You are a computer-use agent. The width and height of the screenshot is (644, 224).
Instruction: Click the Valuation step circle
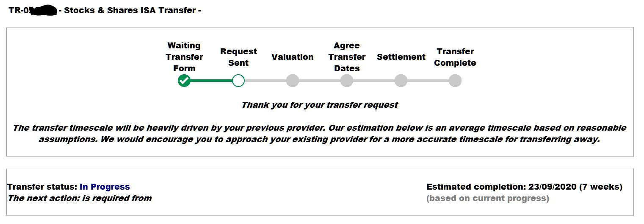click(x=293, y=81)
